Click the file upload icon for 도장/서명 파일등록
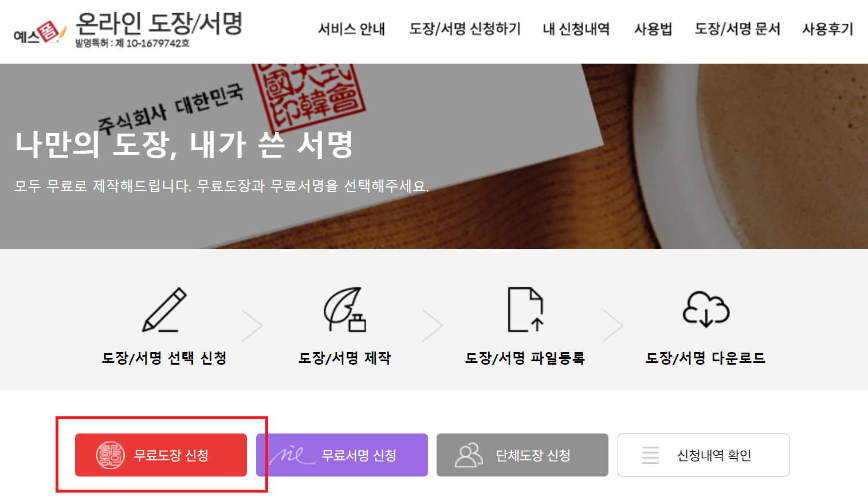Screen dimensions: 868x496 (525, 310)
